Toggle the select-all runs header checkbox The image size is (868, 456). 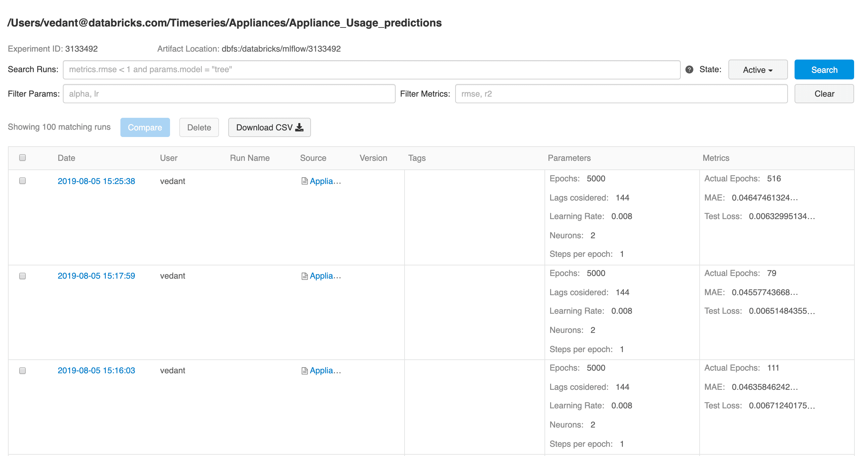point(22,158)
